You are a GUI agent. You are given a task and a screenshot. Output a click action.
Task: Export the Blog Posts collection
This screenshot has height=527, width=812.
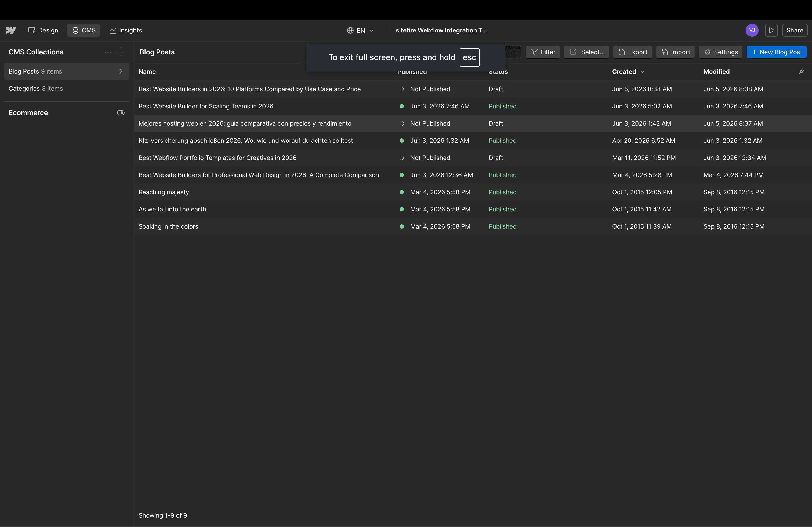point(633,52)
